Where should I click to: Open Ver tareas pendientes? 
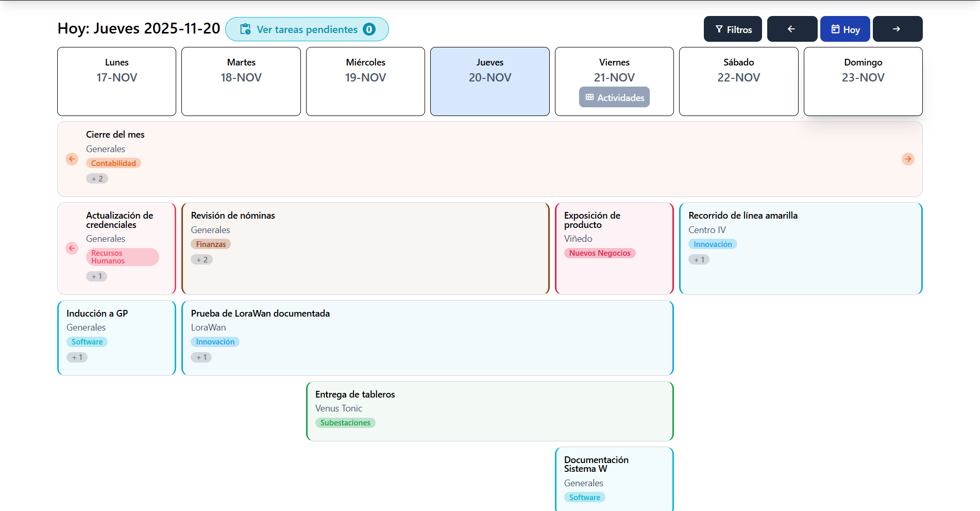(x=307, y=29)
